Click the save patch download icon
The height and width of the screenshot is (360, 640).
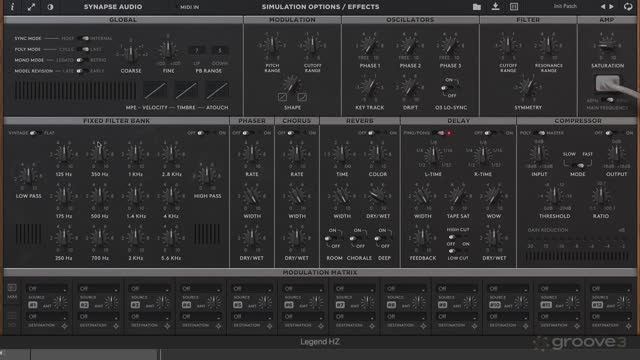click(x=495, y=7)
